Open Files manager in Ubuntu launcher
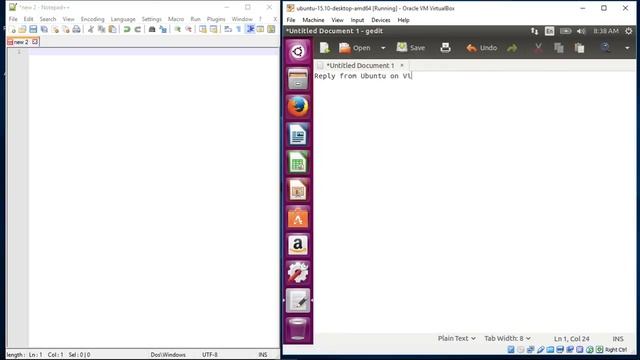 298,79
